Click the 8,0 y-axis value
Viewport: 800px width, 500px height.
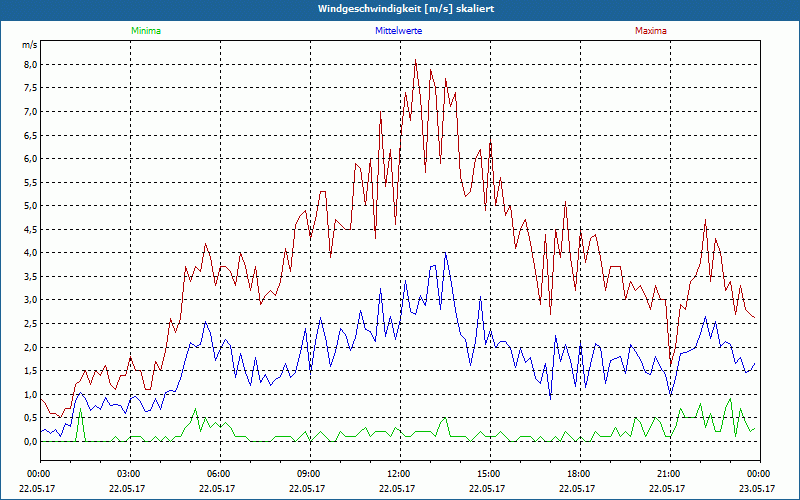coord(31,64)
